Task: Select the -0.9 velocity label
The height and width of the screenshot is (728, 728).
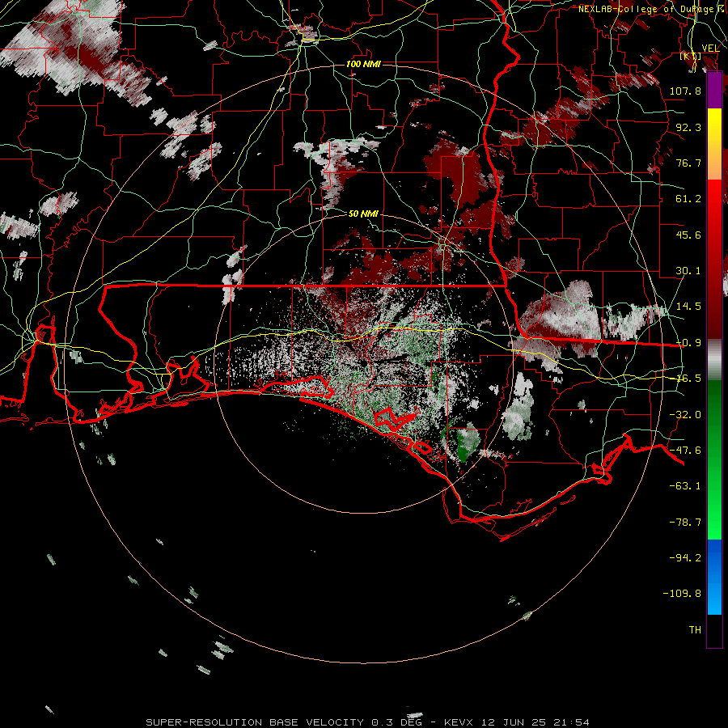Action: [688, 343]
